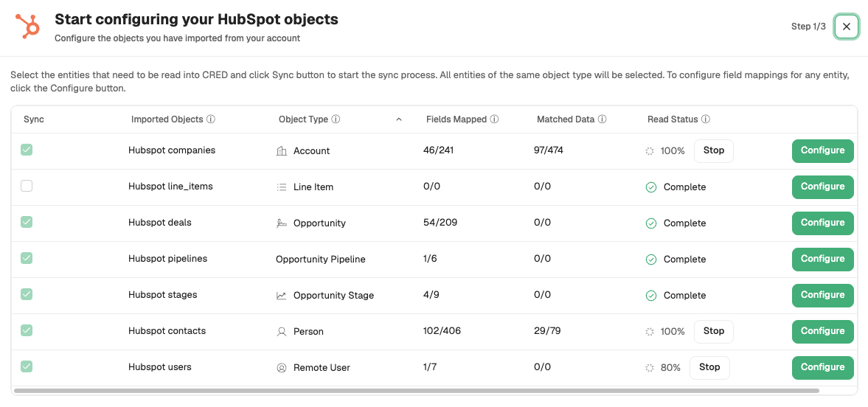Viewport: 868px width, 407px height.
Task: Click the horizontal table scrollbar
Action: 416,390
